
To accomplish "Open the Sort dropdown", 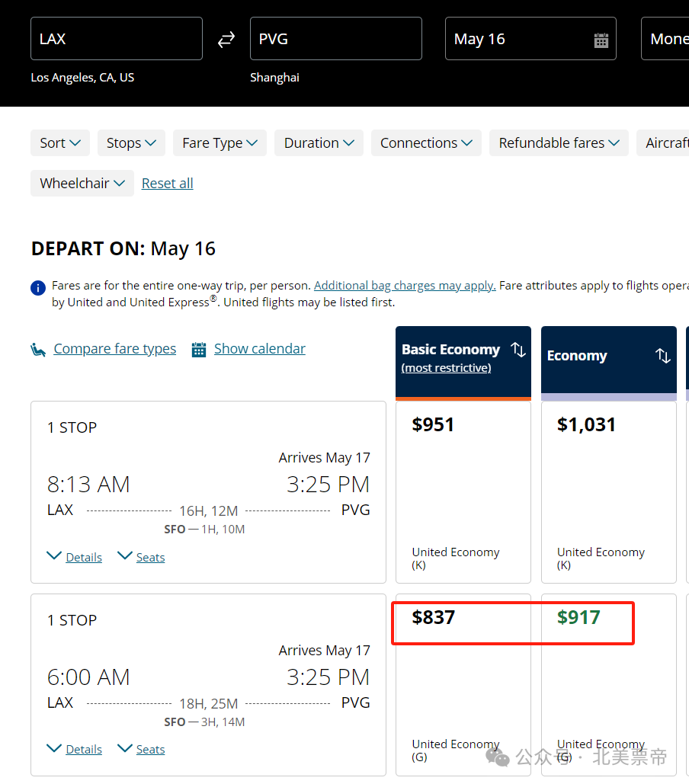I will (60, 143).
